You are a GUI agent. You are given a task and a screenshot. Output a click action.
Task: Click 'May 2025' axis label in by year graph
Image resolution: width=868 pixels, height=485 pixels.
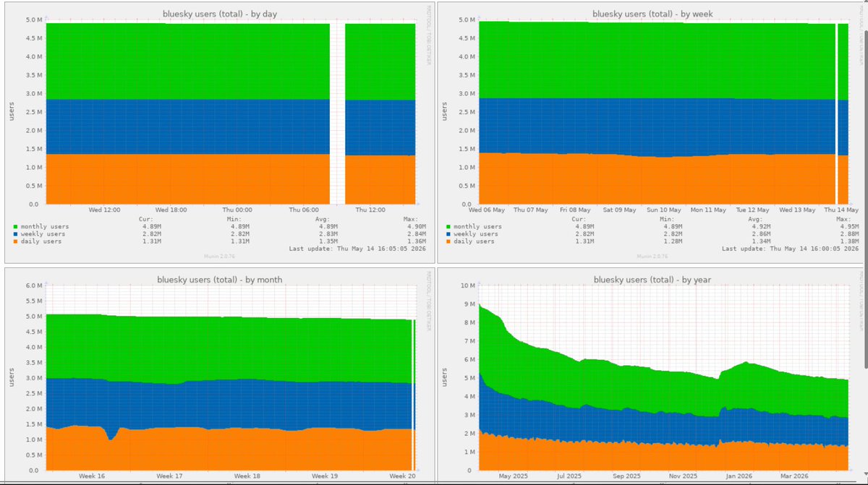(x=514, y=476)
